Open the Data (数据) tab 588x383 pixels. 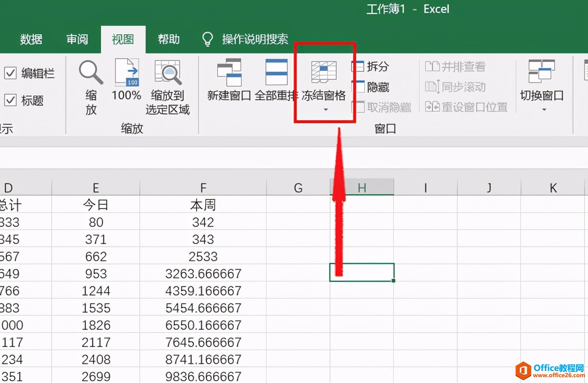pos(31,39)
